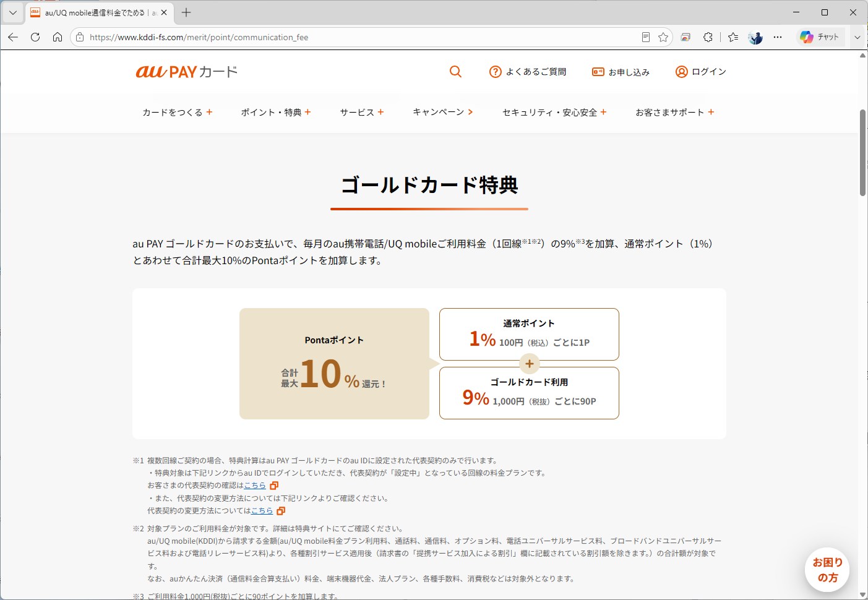View site information lock icon
Image resolution: width=868 pixels, height=600 pixels.
80,37
